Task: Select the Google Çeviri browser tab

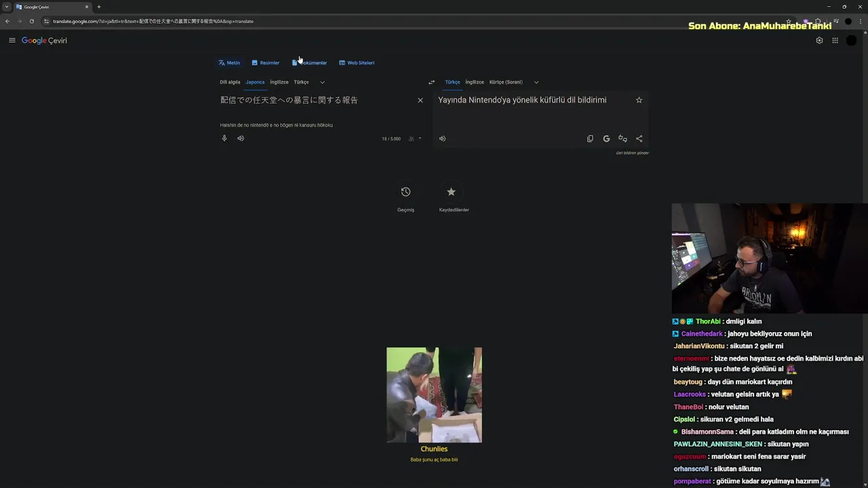Action: pos(52,7)
